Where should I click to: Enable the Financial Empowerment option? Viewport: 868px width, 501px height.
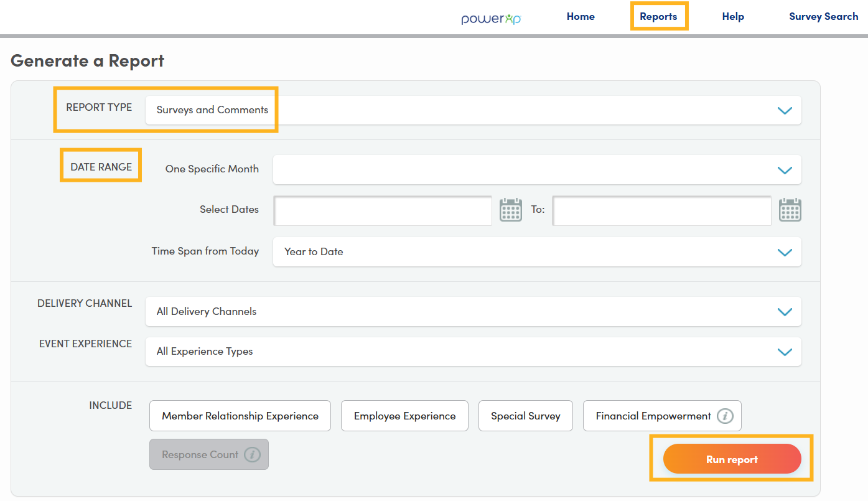tap(653, 416)
